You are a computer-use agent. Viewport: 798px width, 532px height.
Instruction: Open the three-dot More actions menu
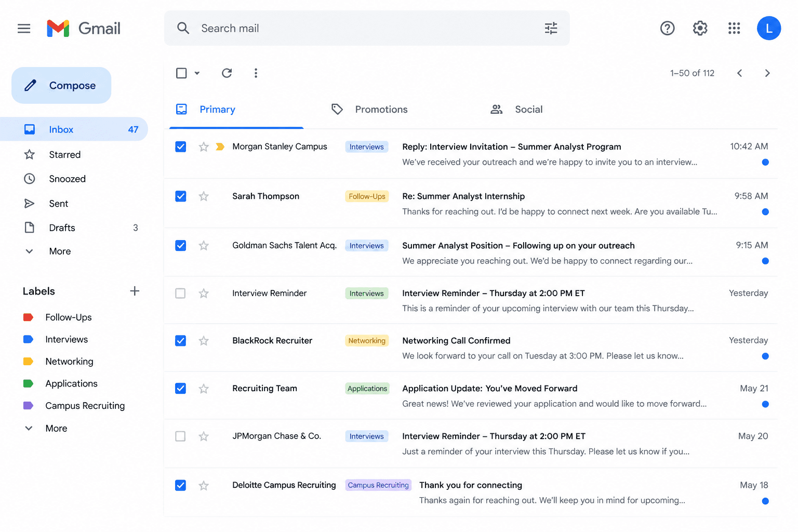coord(256,73)
